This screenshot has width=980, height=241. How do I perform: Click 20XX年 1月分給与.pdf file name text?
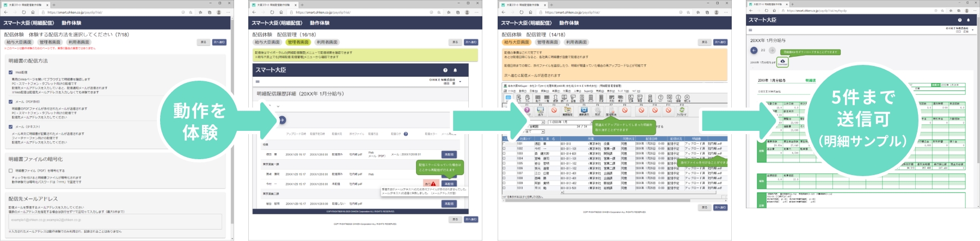pyautogui.click(x=763, y=62)
